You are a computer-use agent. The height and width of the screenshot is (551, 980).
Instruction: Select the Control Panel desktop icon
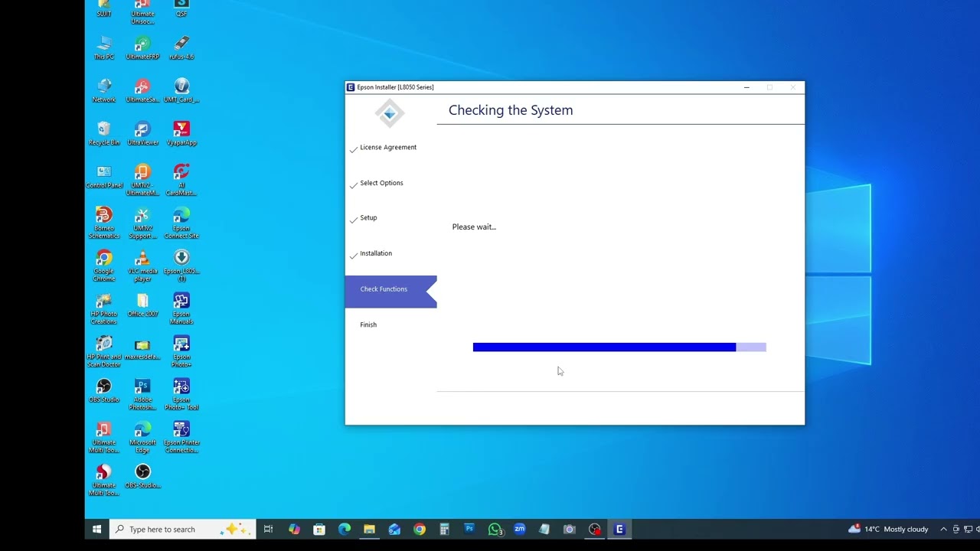point(104,176)
